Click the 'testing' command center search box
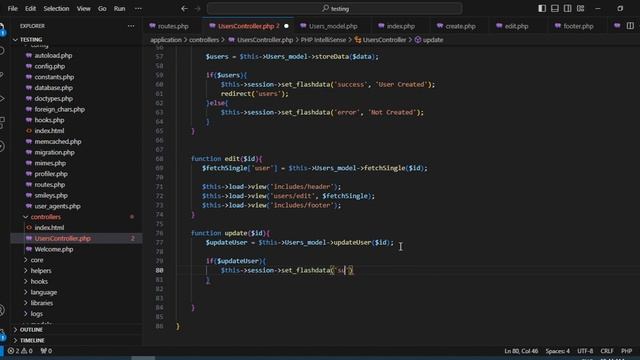Image resolution: width=640 pixels, height=360 pixels. click(334, 9)
